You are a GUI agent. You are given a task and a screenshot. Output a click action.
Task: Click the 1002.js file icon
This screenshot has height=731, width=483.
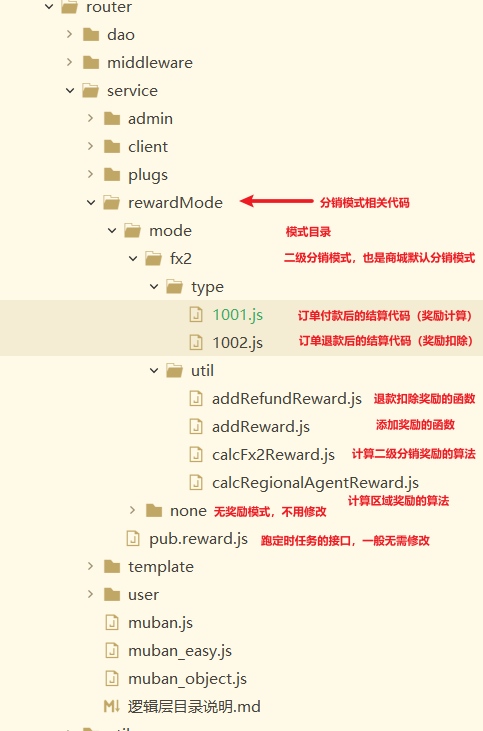coord(196,343)
